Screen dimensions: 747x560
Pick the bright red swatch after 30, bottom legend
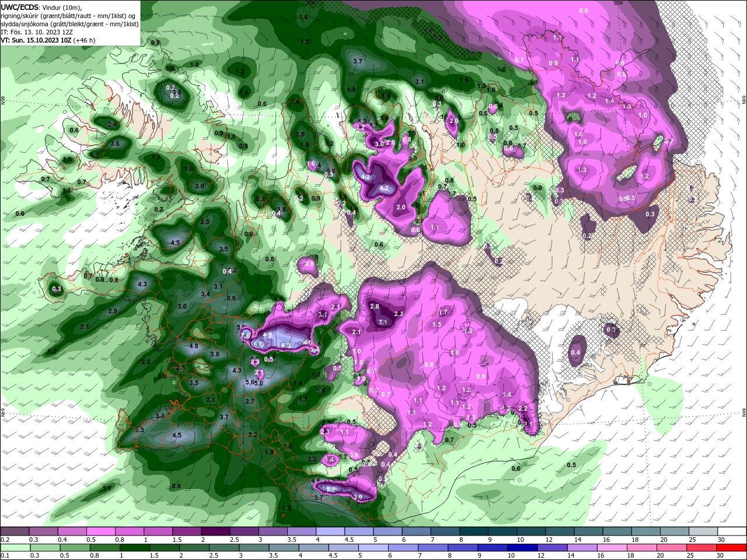pos(732,548)
